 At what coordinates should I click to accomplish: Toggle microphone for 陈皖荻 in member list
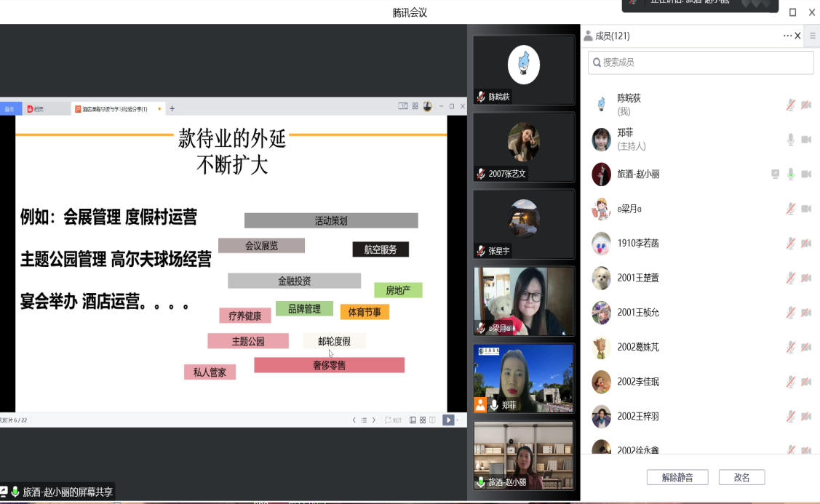pyautogui.click(x=790, y=105)
